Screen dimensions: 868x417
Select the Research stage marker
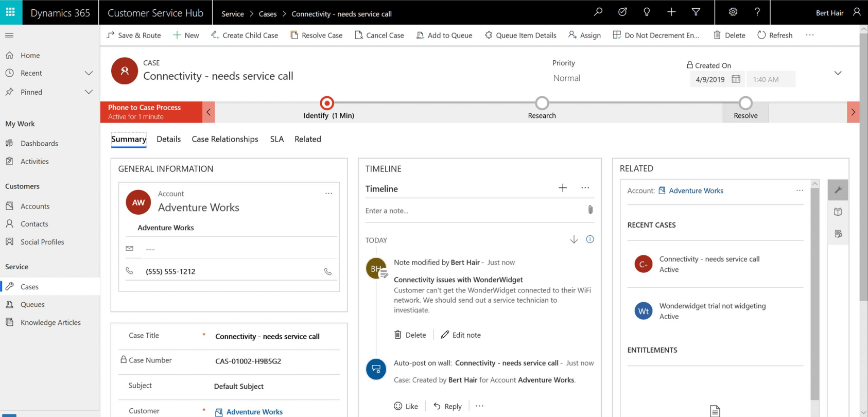pyautogui.click(x=542, y=103)
